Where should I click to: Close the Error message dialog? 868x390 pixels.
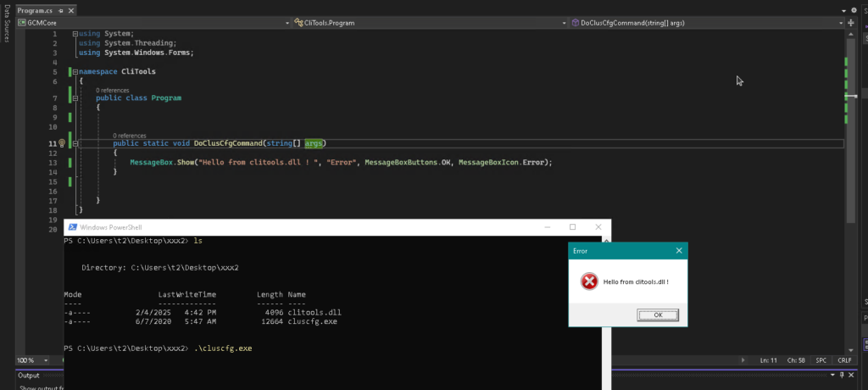click(678, 251)
